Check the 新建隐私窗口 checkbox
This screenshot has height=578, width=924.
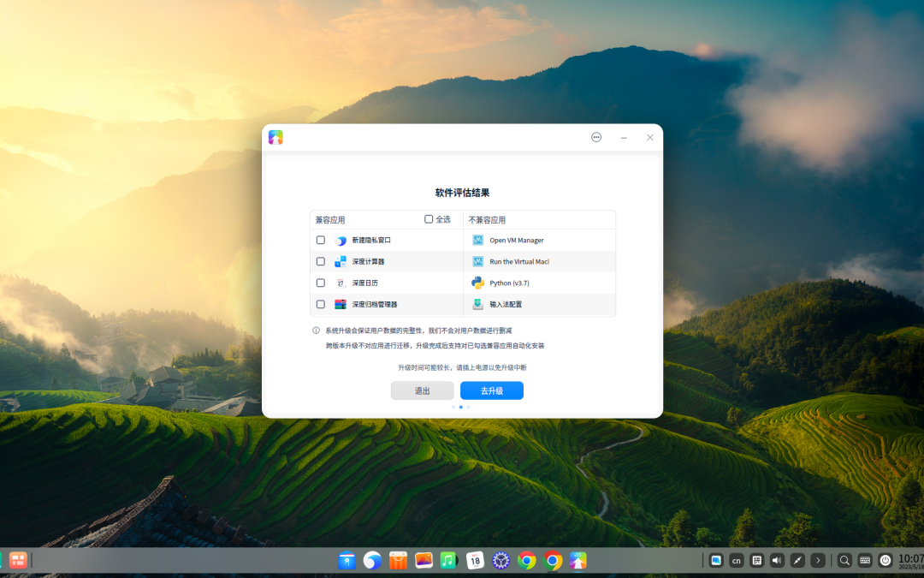click(321, 240)
